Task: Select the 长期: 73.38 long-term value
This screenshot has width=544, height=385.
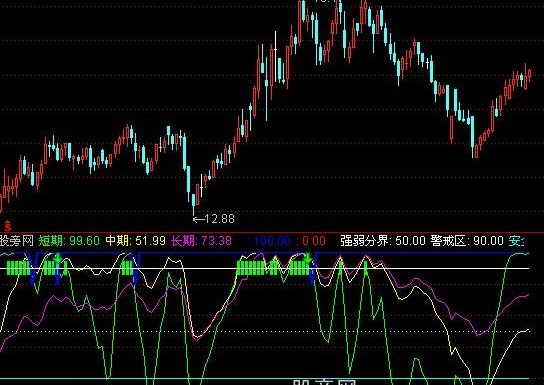Action: [201, 240]
